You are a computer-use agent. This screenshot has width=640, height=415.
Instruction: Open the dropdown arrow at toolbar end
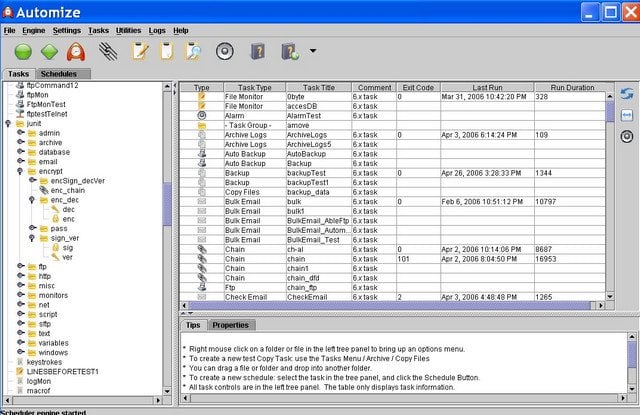(313, 52)
